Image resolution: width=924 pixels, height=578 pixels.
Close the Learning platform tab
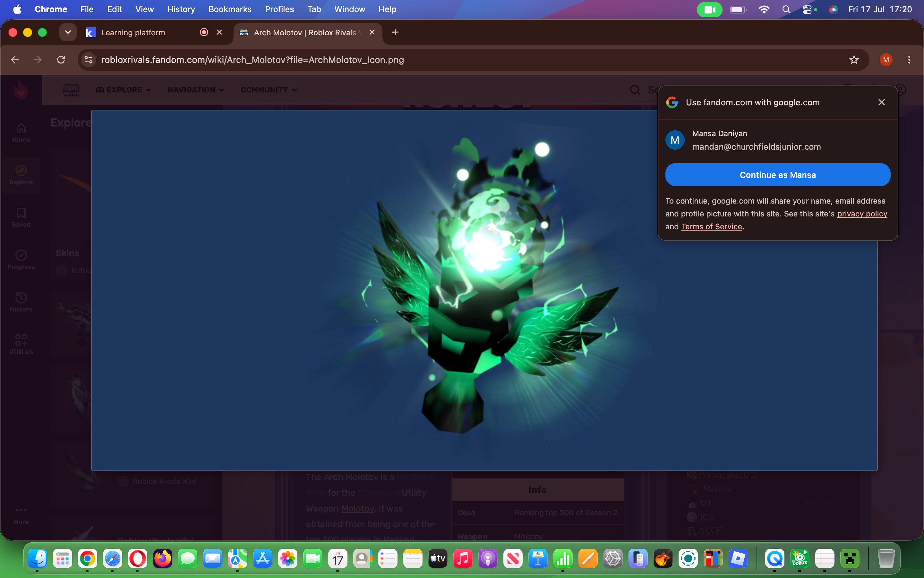click(x=219, y=32)
